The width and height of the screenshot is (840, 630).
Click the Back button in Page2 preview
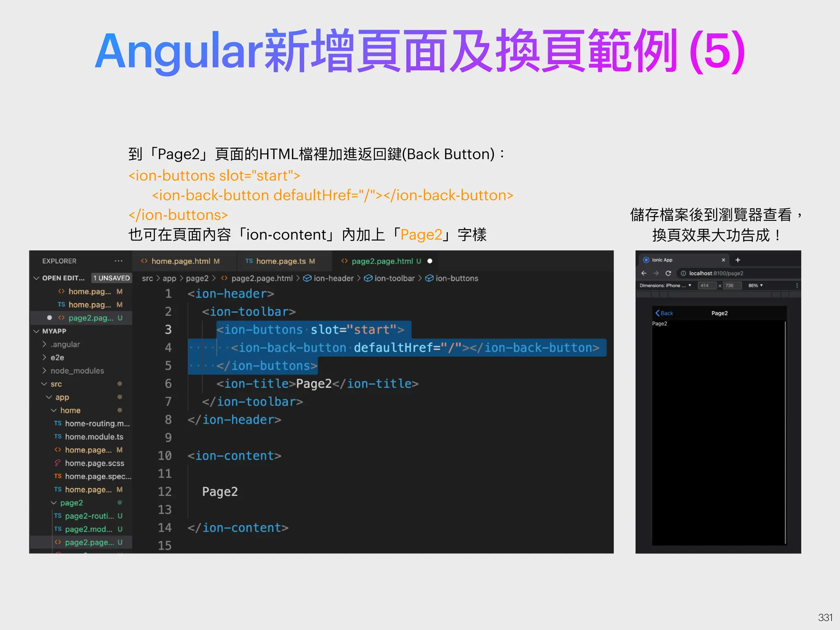pyautogui.click(x=664, y=313)
